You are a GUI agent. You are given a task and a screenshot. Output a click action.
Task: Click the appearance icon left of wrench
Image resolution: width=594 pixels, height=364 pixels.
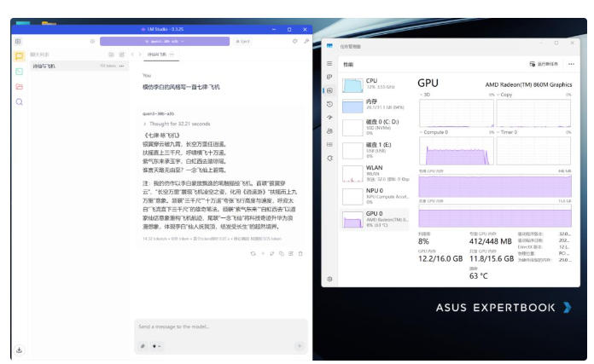tap(294, 41)
